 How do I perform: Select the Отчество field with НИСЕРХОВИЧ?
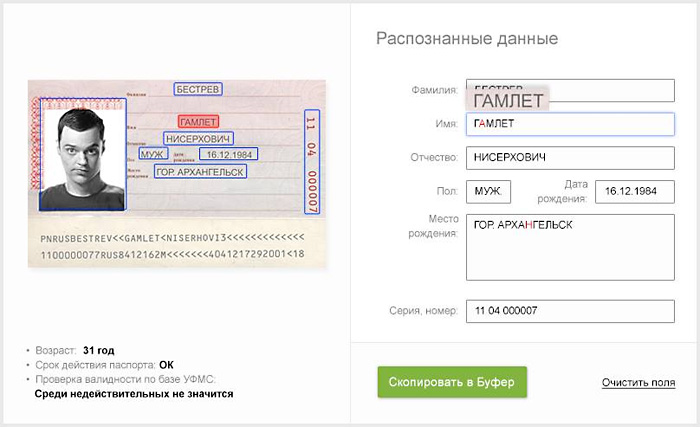(570, 158)
